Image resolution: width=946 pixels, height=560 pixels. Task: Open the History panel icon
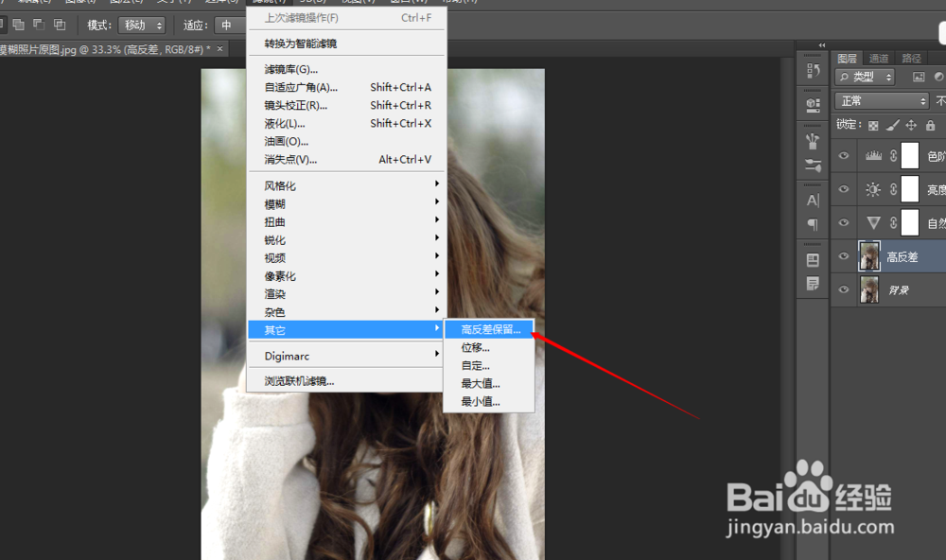coord(813,70)
